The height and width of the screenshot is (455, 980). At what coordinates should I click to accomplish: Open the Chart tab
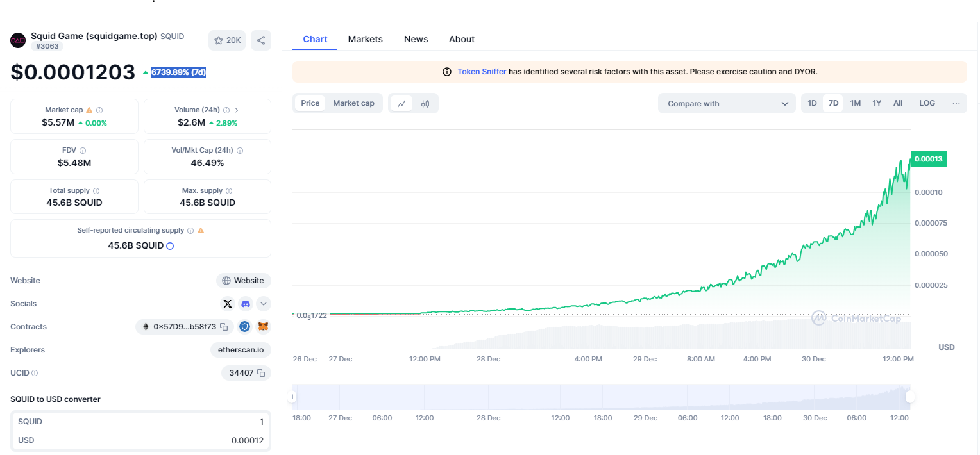(x=315, y=39)
